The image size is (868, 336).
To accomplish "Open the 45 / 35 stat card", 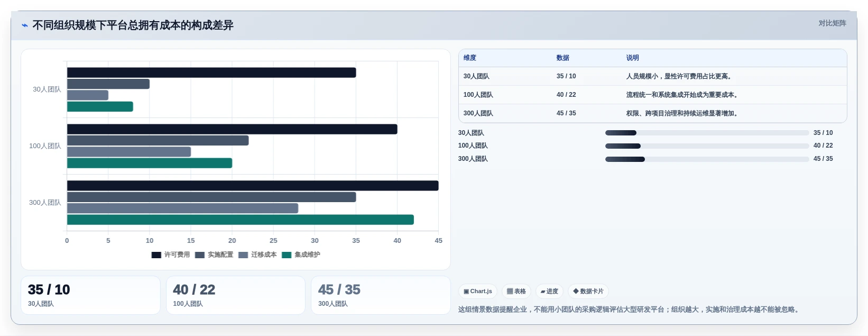I will tap(381, 295).
